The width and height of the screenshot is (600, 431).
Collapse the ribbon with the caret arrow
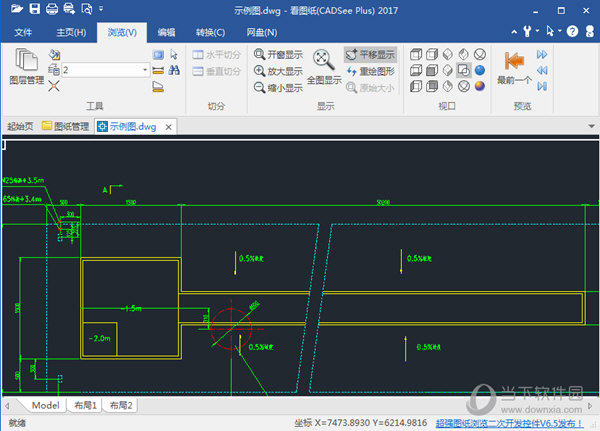click(x=514, y=32)
